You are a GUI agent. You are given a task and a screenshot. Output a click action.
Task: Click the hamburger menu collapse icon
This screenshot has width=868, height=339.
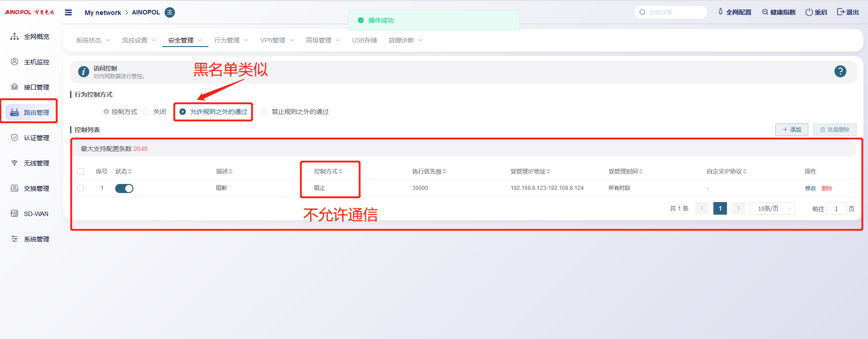[x=68, y=13]
